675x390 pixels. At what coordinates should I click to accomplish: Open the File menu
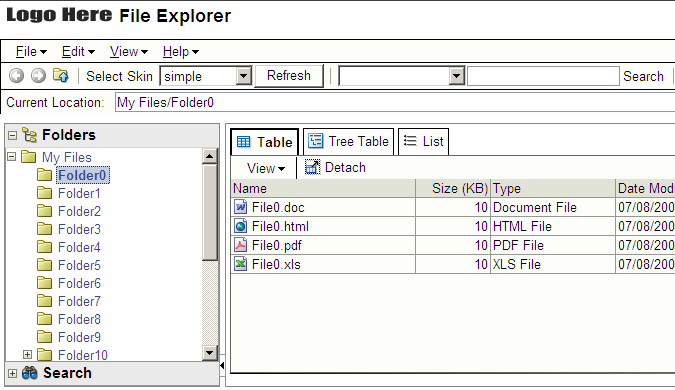pyautogui.click(x=31, y=52)
